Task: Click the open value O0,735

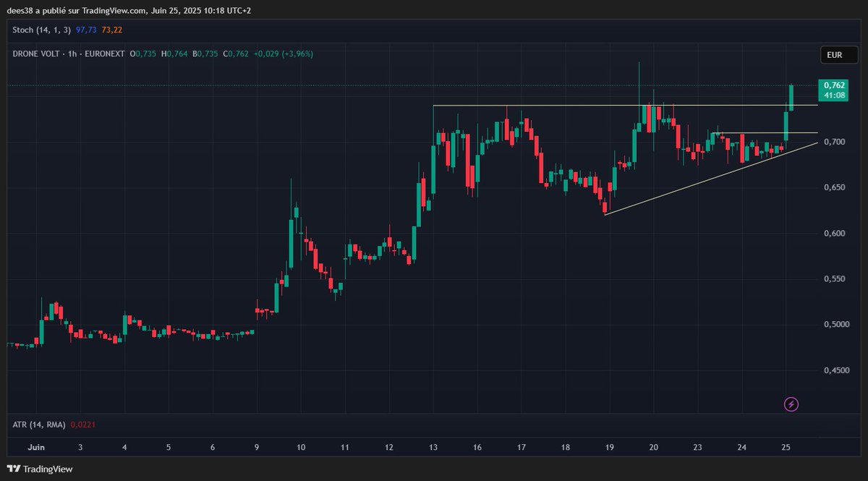Action: pos(142,54)
